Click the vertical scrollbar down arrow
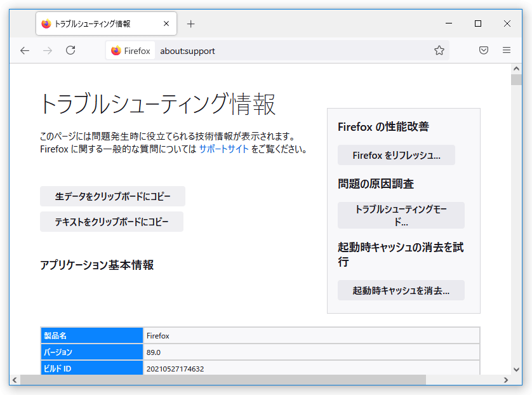The image size is (532, 395). click(x=516, y=370)
